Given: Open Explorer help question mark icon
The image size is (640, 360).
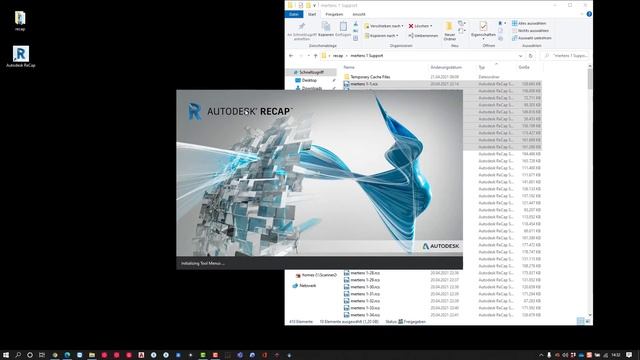Looking at the screenshot, I should tap(589, 14).
